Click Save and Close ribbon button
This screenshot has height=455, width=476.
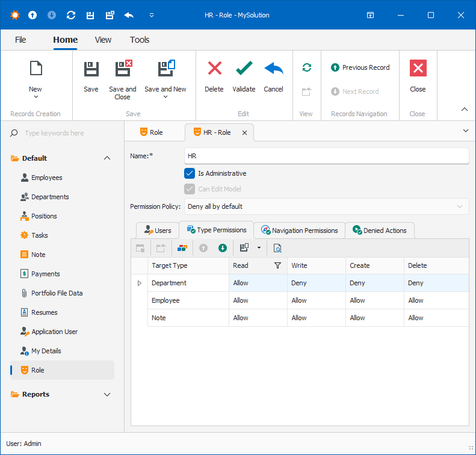pyautogui.click(x=123, y=79)
